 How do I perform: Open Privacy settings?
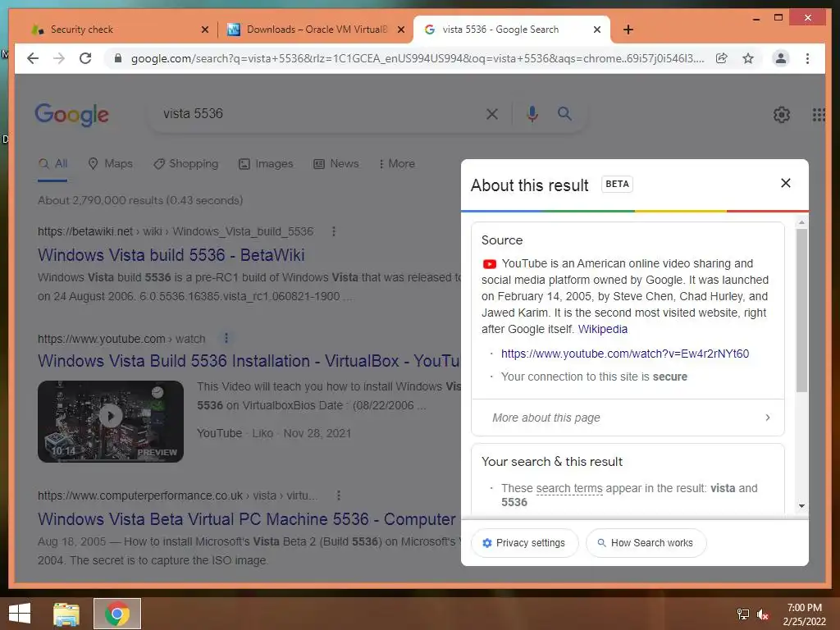pyautogui.click(x=524, y=543)
